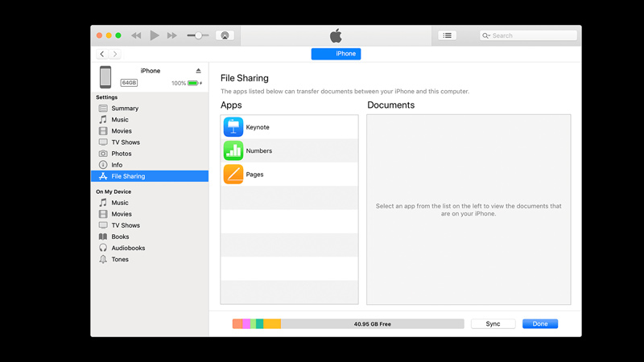The height and width of the screenshot is (362, 644).
Task: Open the AirPlay output menu
Action: pos(225,35)
